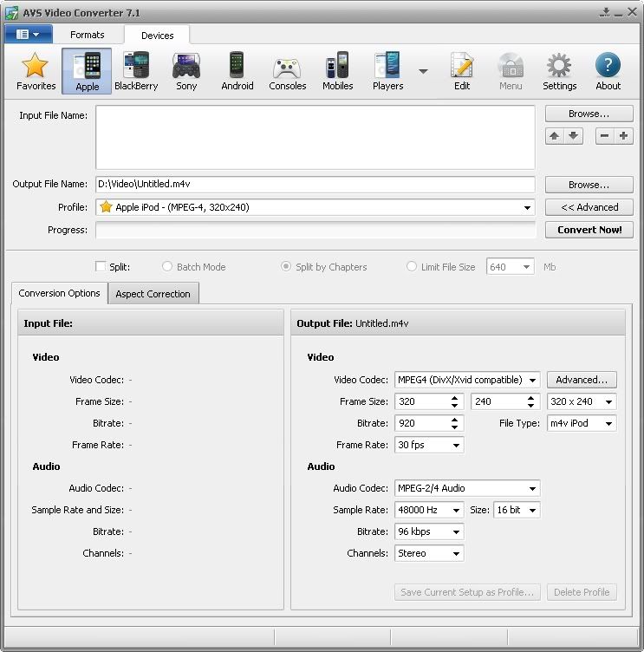The image size is (644, 652).
Task: Open Settings gear icon
Action: tap(559, 71)
